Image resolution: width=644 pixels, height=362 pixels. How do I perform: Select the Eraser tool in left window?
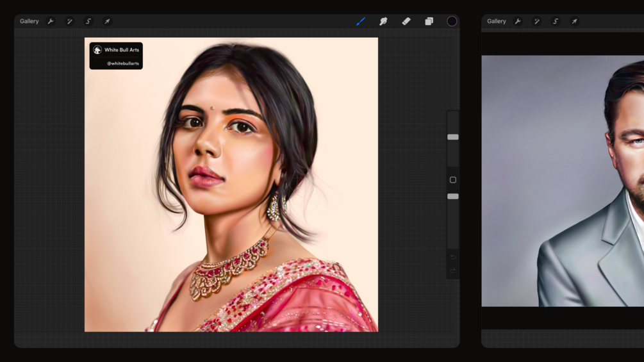(x=406, y=21)
